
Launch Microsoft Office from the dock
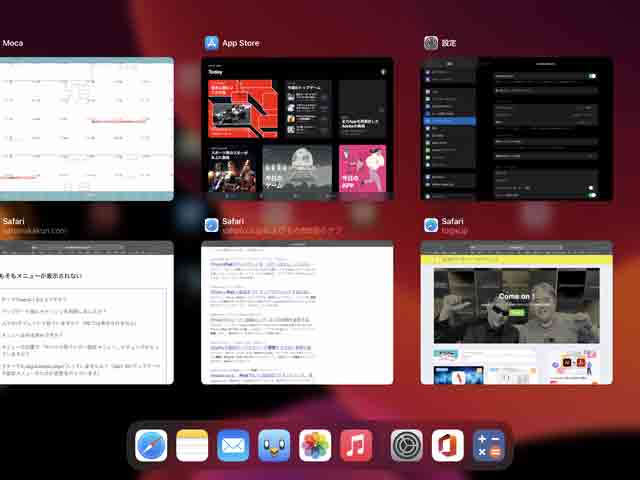[x=448, y=445]
